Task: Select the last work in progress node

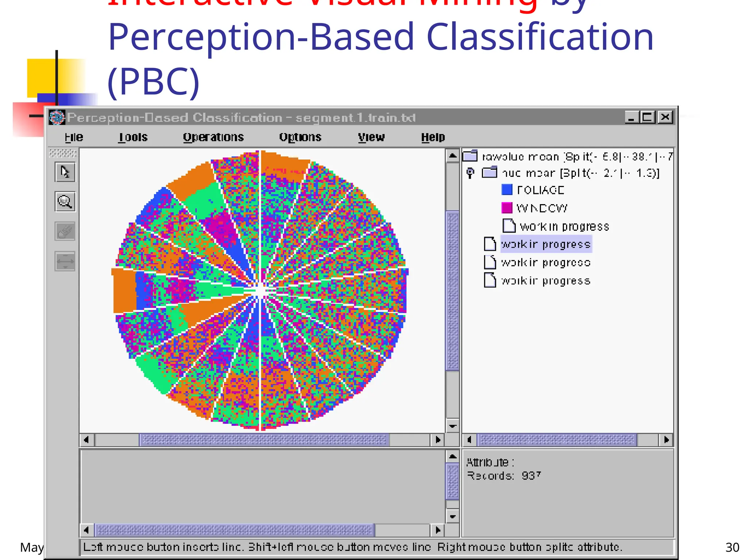Action: pyautogui.click(x=545, y=281)
